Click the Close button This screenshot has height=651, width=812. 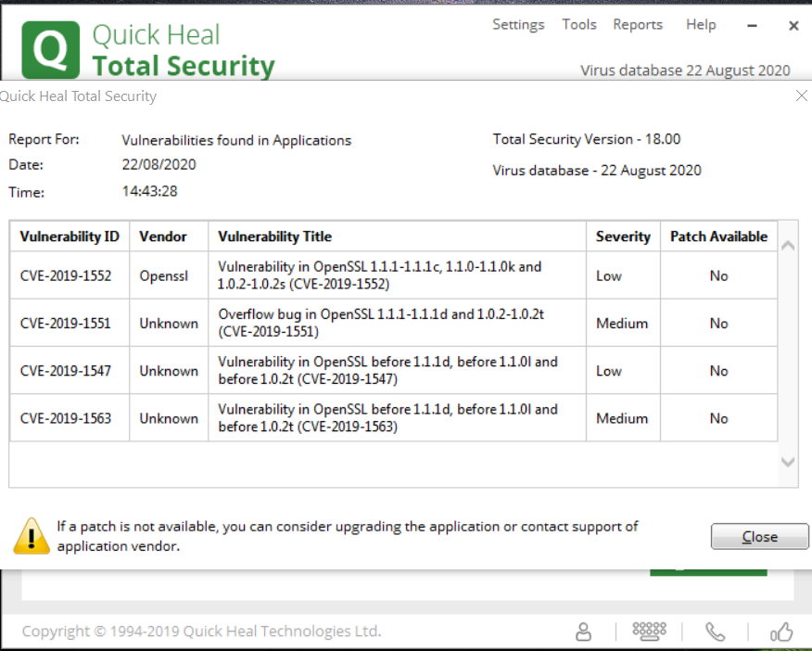[x=760, y=537]
